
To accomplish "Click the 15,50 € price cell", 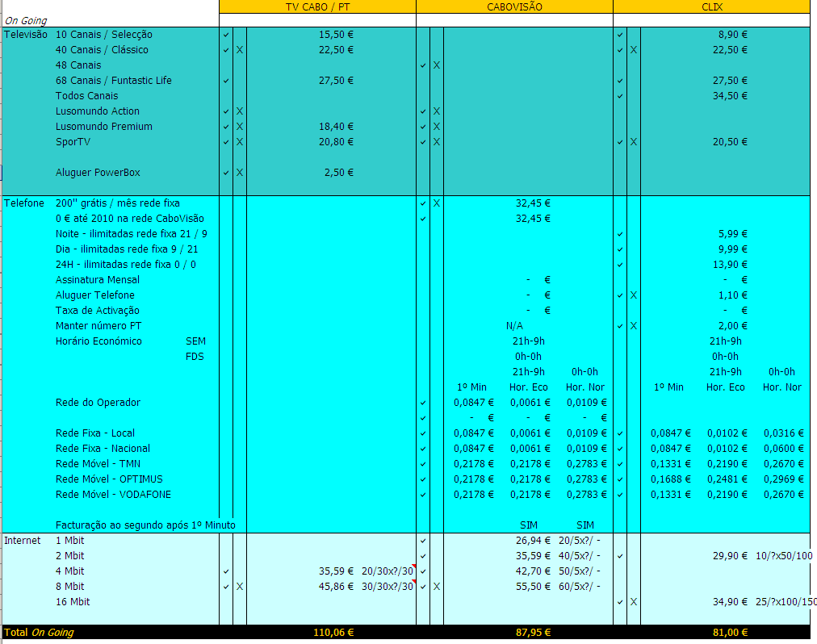I will [336, 35].
